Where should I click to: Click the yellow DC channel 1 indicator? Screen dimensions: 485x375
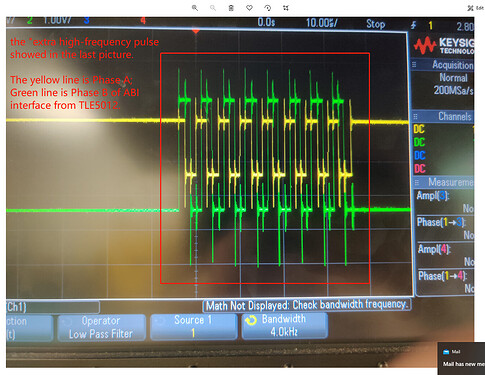click(x=419, y=129)
